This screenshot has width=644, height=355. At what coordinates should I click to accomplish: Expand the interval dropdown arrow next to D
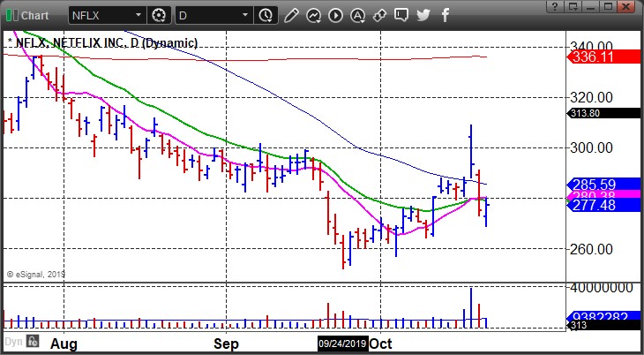245,16
